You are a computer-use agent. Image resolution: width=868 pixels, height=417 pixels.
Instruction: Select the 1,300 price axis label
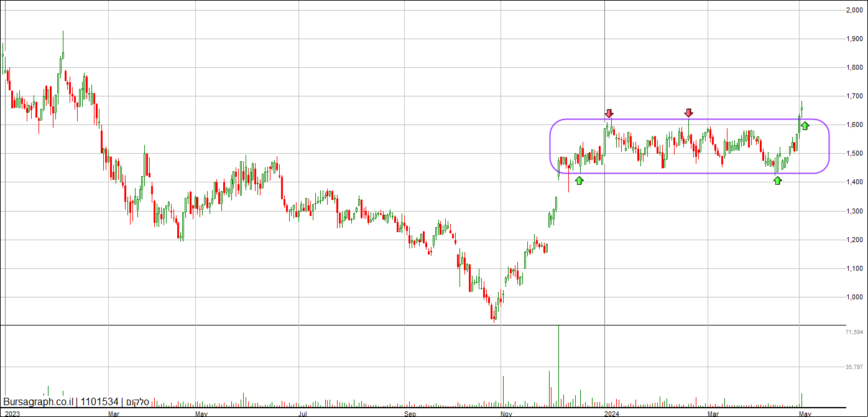coord(854,212)
